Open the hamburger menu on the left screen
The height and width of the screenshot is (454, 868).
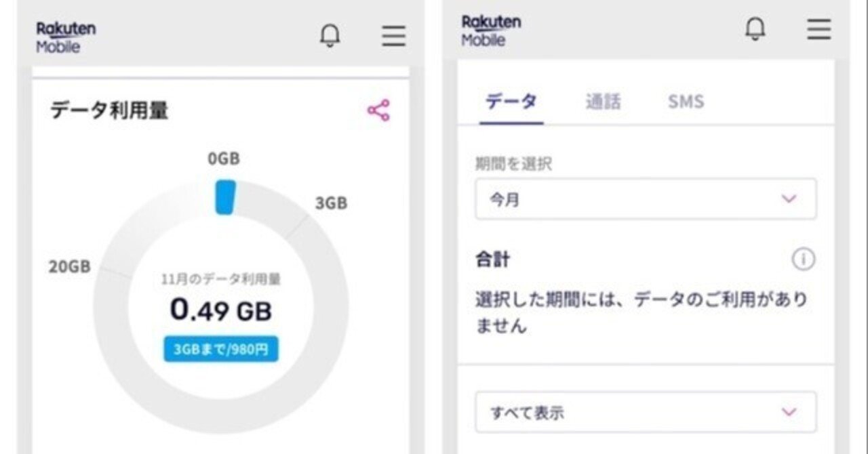pos(393,37)
